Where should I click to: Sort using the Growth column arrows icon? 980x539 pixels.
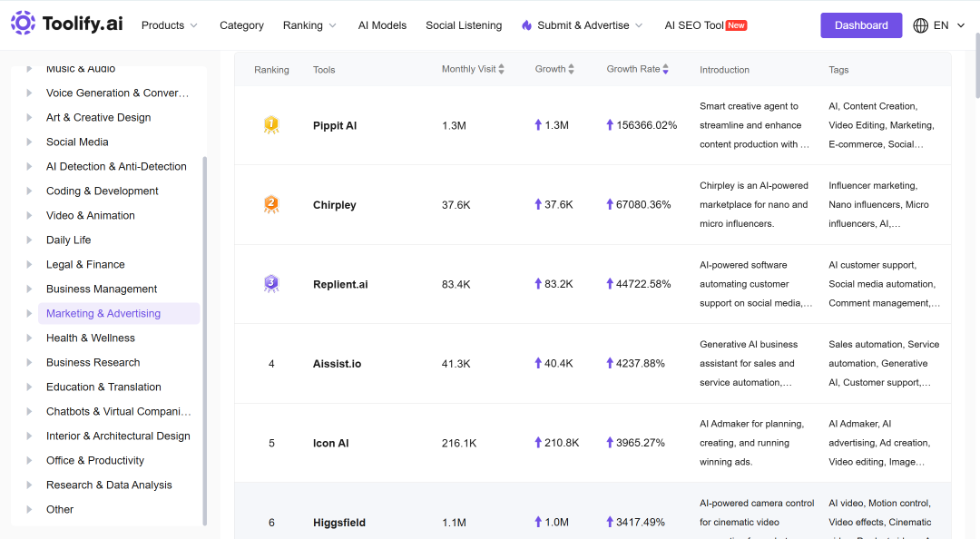click(x=572, y=69)
